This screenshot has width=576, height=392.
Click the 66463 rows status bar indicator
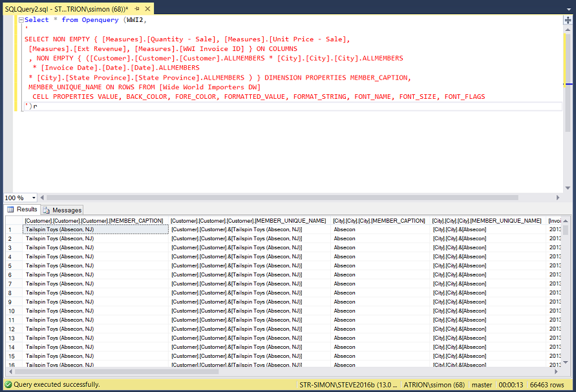click(548, 384)
